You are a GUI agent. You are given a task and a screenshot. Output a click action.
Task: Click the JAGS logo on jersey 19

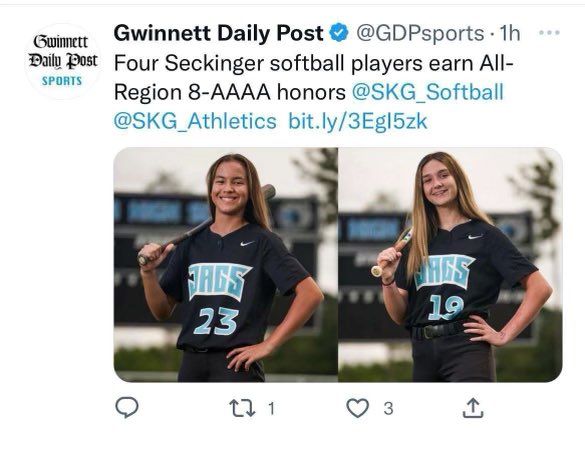(444, 271)
